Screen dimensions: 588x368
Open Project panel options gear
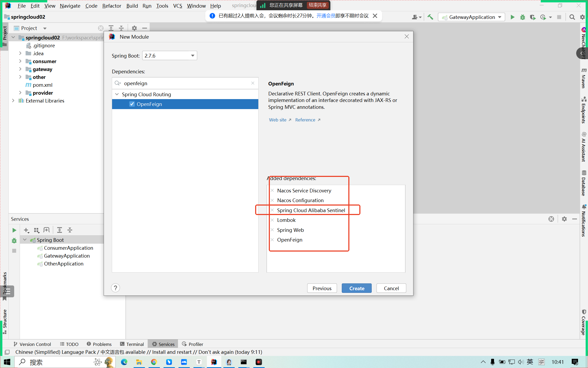tap(134, 28)
